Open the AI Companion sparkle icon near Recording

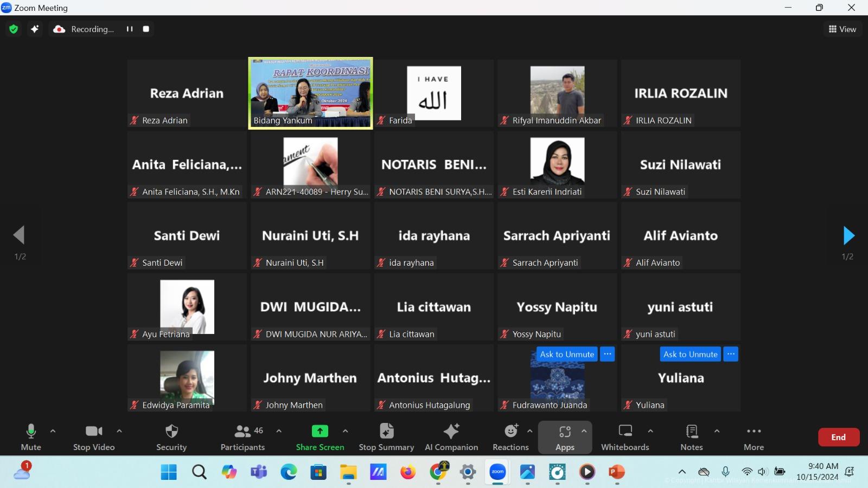pos(35,29)
